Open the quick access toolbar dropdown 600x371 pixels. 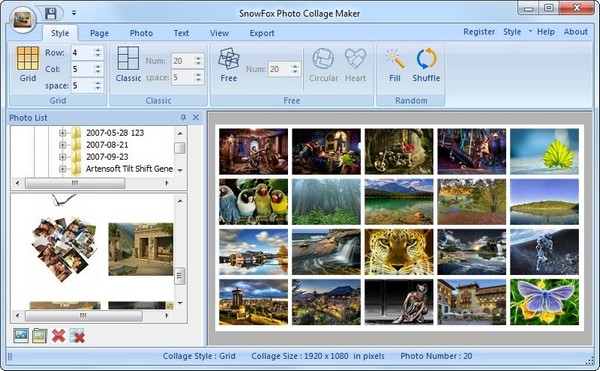pos(74,13)
